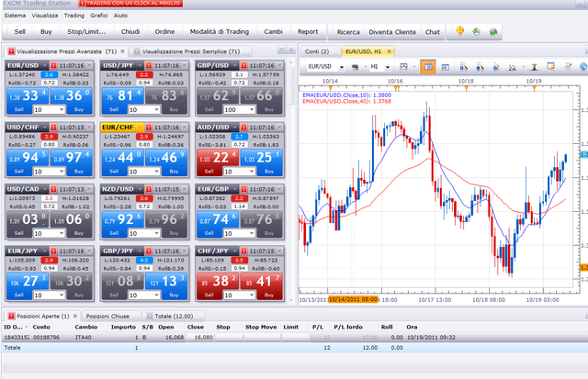Click the Ordine toolbar button
This screenshot has width=588, height=379.
164,32
